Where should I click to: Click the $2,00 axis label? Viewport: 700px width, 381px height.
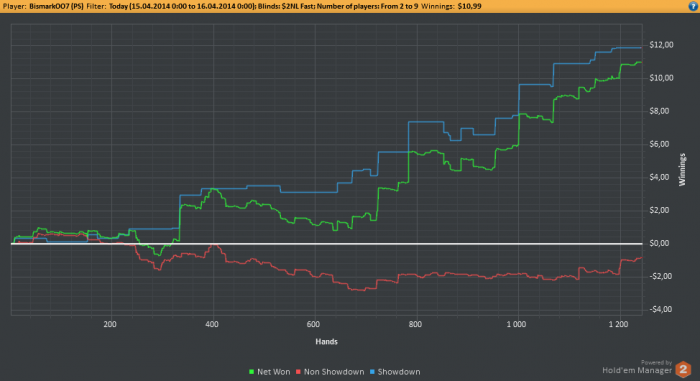(x=659, y=210)
